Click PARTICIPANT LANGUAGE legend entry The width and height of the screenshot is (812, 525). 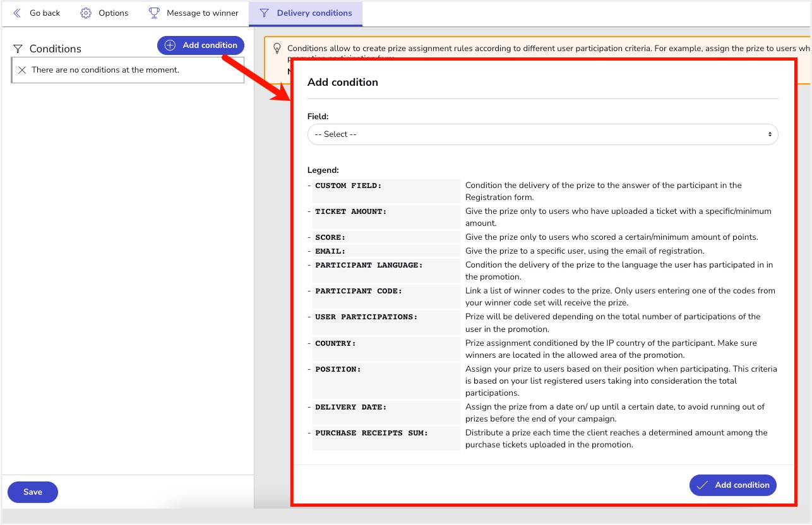point(369,265)
